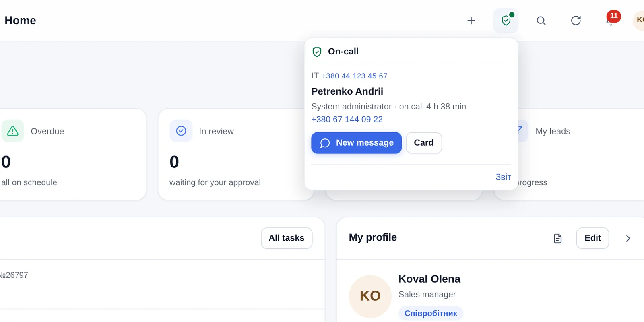The height and width of the screenshot is (322, 644).
Task: Open search with the magnifier icon
Action: [541, 21]
